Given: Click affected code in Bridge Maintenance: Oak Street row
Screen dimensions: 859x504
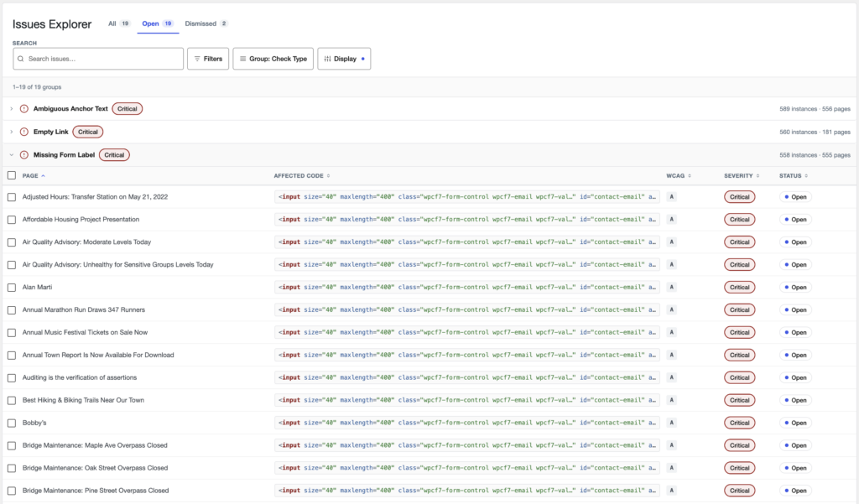Looking at the screenshot, I should click(x=466, y=468).
